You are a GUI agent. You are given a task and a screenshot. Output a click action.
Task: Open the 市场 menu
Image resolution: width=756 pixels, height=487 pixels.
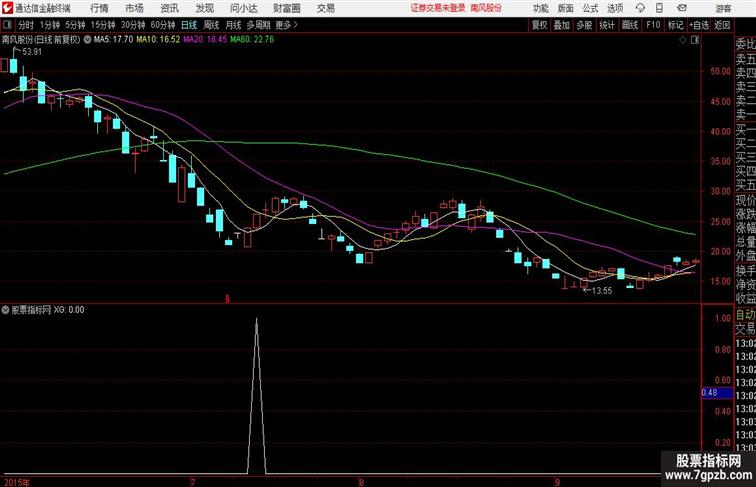(x=134, y=8)
